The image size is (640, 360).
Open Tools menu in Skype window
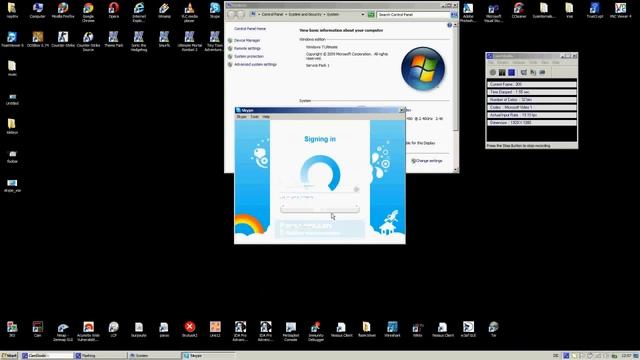255,117
